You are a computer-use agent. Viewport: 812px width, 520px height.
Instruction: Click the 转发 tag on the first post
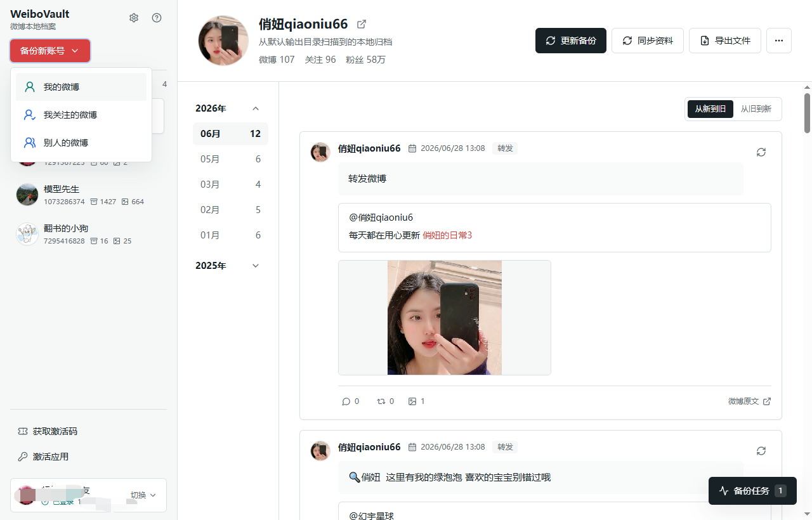[505, 148]
